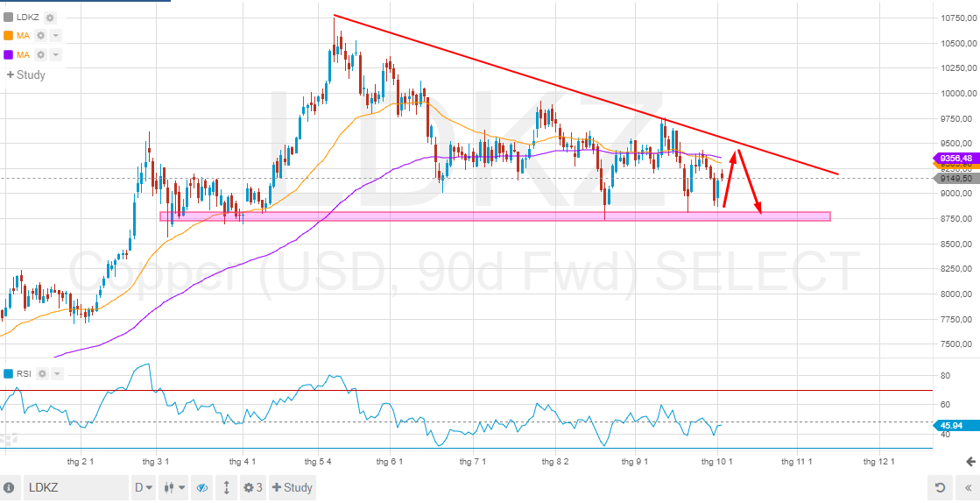Reset chart with the undo arrow icon
Viewport: 980px width, 503px height.
pyautogui.click(x=940, y=487)
